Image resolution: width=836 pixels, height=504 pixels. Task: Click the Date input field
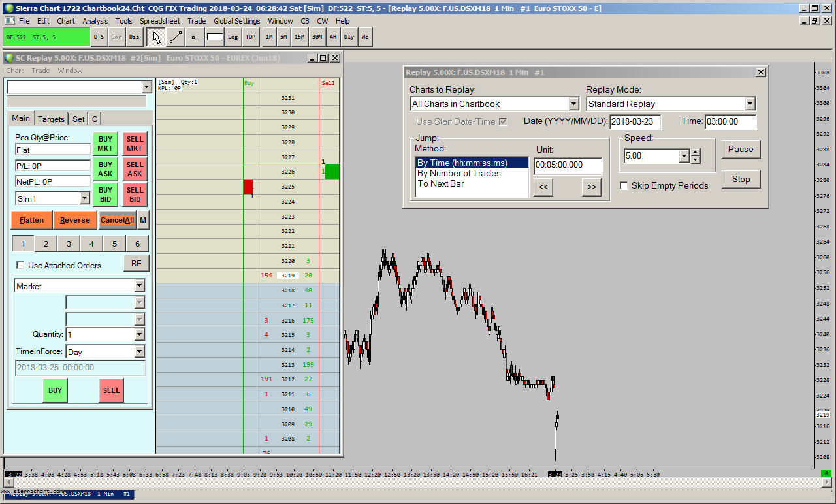(635, 121)
